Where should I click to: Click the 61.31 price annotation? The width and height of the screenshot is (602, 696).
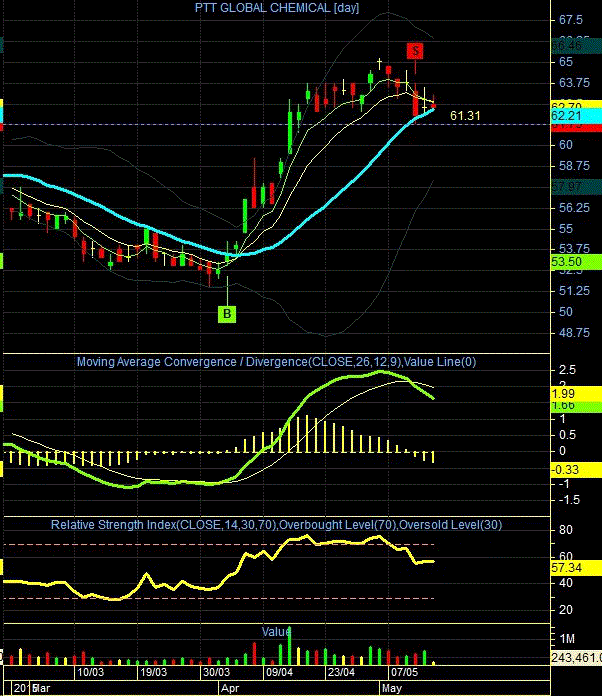click(x=465, y=116)
